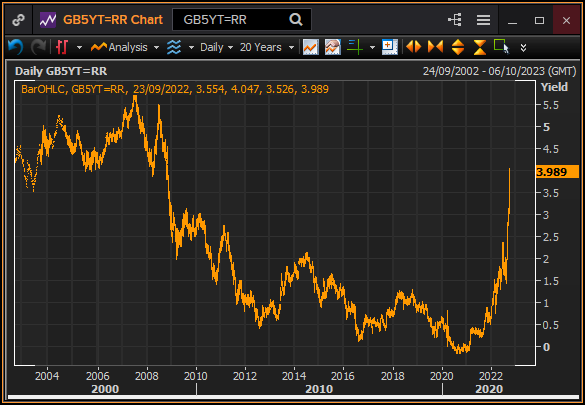This screenshot has height=405, width=585.
Task: Close the chart window
Action: (566, 20)
